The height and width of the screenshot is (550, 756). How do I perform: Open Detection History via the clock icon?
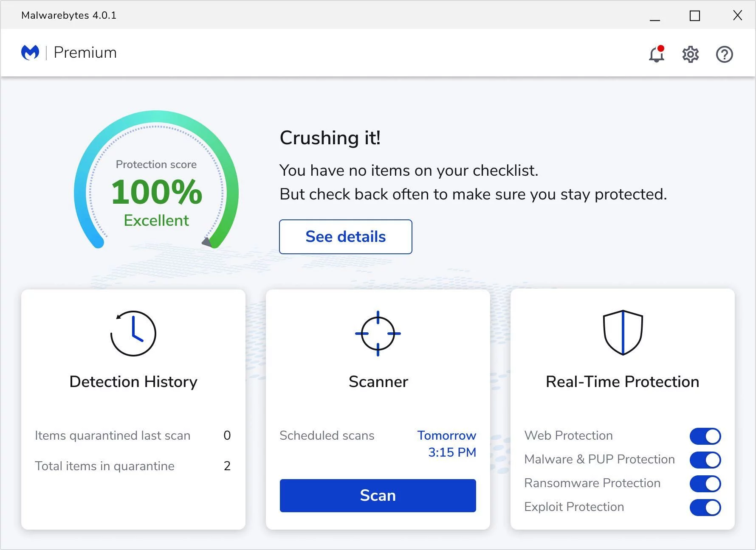(133, 334)
